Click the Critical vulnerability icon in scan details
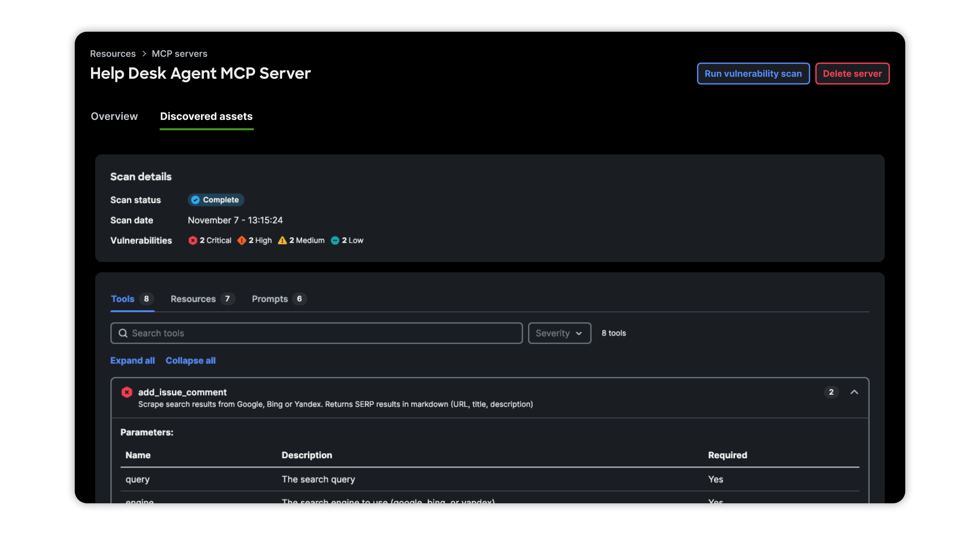 point(193,240)
